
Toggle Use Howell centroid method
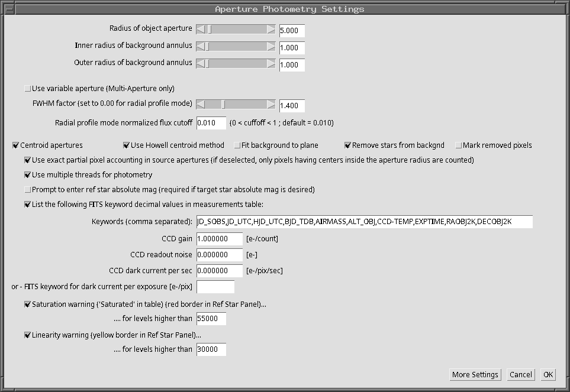tap(127, 145)
